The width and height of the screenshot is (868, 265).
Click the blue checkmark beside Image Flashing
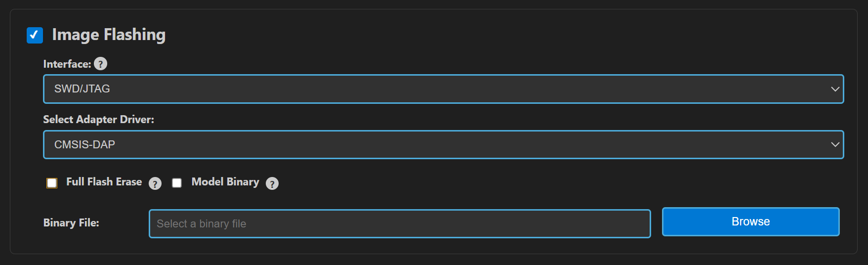tap(35, 35)
